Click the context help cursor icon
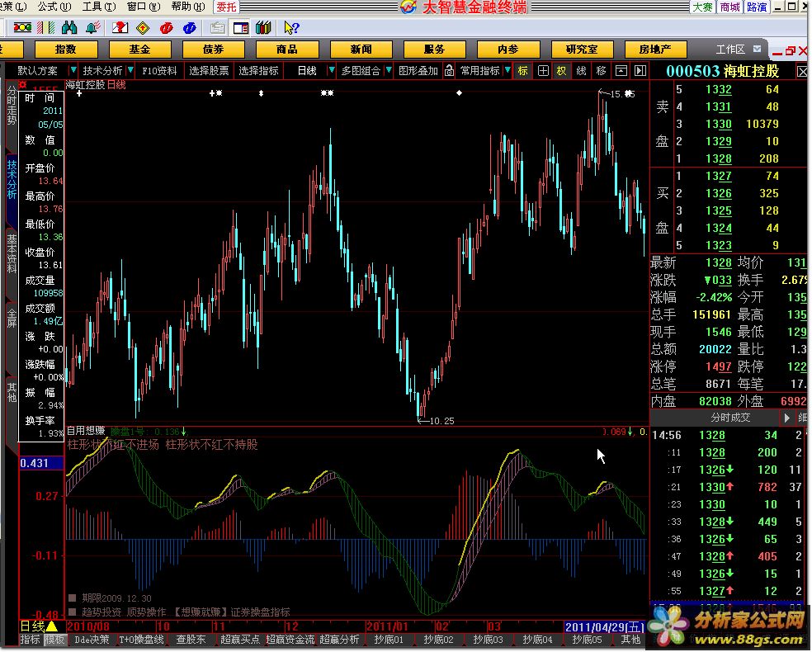Viewport: 812px width, 652px height. [x=291, y=27]
